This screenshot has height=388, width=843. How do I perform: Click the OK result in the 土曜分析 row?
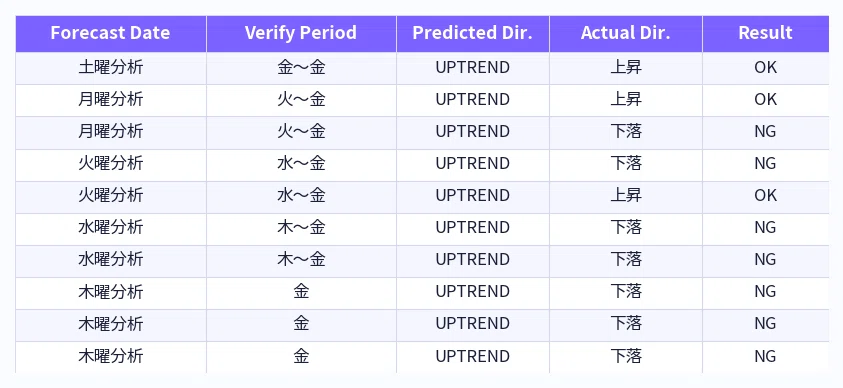[766, 68]
